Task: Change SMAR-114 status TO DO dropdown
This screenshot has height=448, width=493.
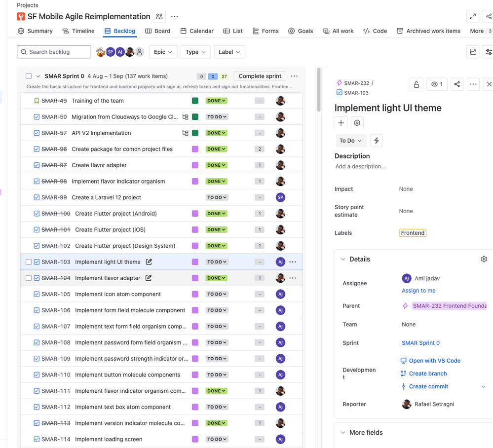Action: coord(217,439)
